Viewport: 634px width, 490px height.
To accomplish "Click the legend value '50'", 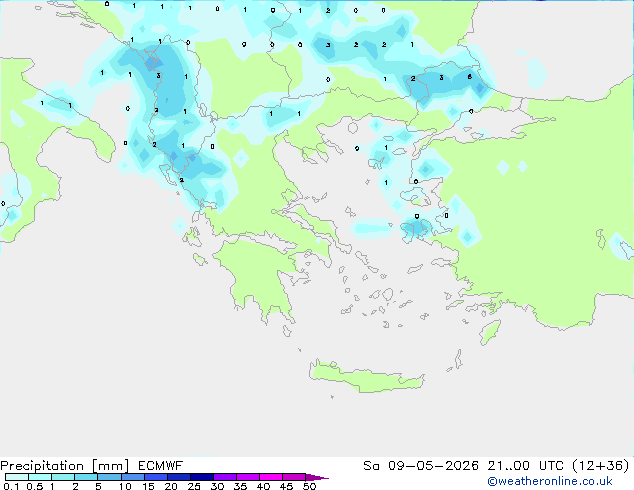I will click(309, 486).
